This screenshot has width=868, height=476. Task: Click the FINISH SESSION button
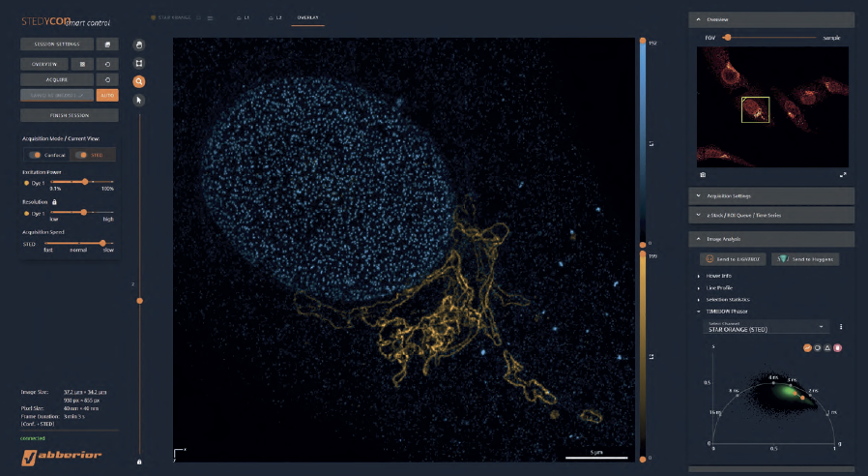click(x=69, y=115)
